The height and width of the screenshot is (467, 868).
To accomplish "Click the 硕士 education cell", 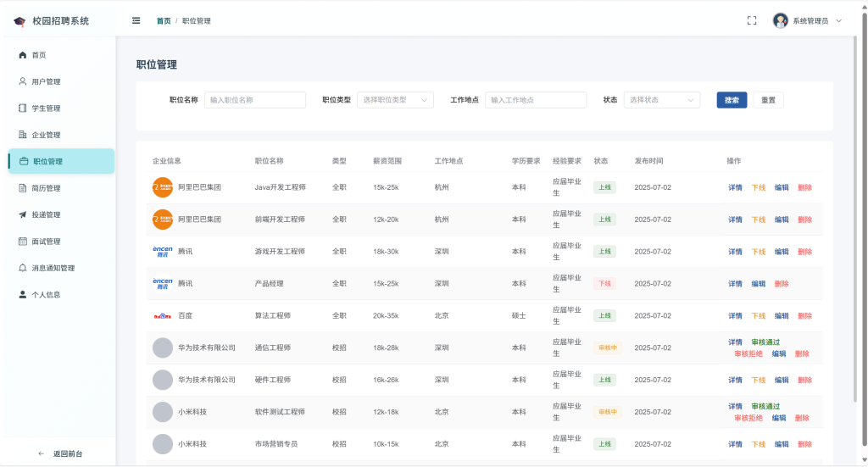I will coord(519,316).
